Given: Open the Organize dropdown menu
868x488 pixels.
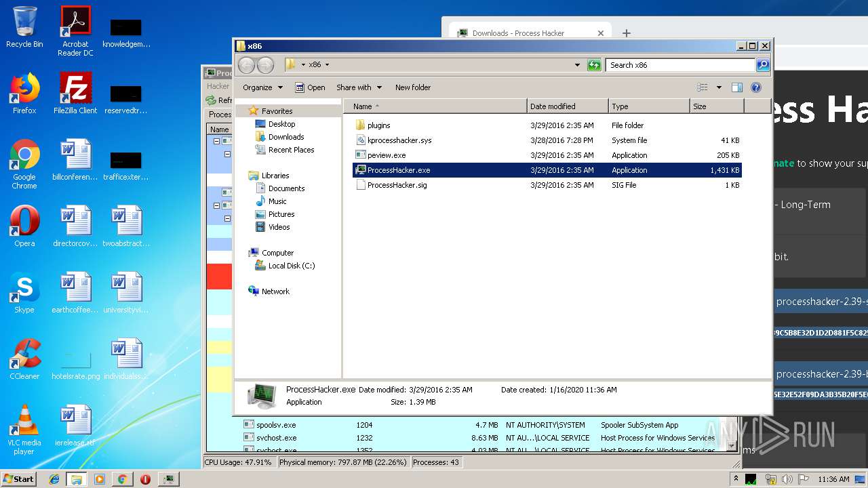Looking at the screenshot, I should click(x=262, y=87).
